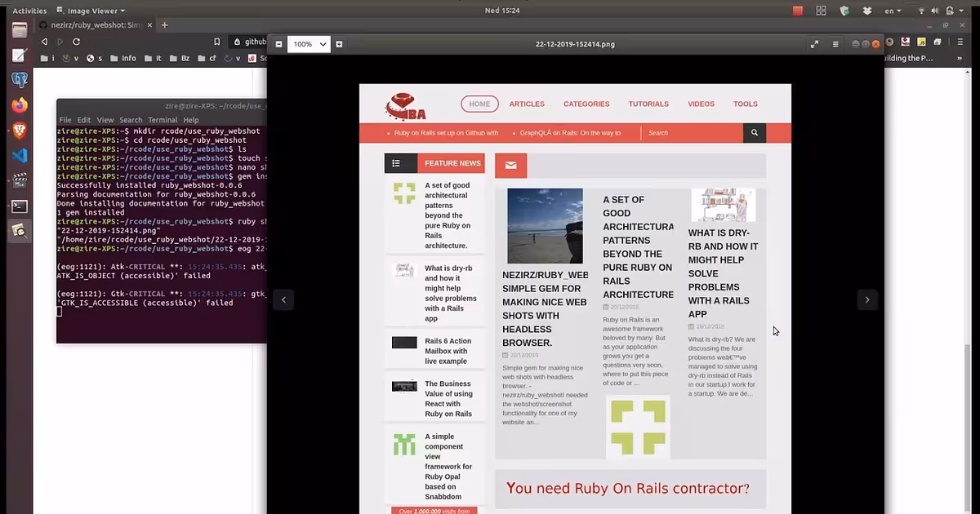Viewport: 980px width, 514px height.
Task: Zoom in with the plus button in Image Viewer
Action: 339,44
